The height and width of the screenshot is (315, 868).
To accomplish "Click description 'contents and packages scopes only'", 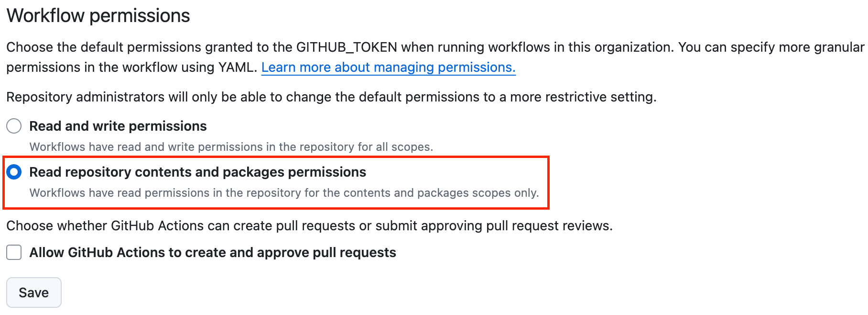I will (x=283, y=193).
